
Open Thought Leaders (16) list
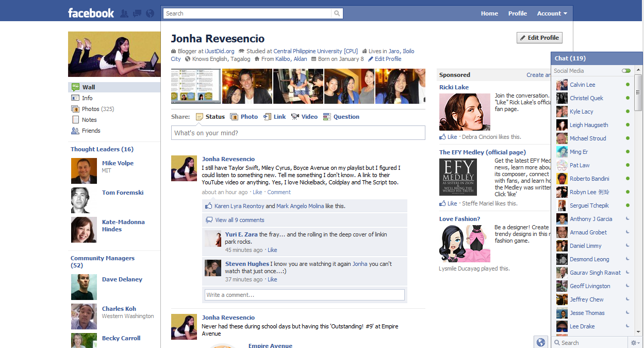click(x=102, y=149)
